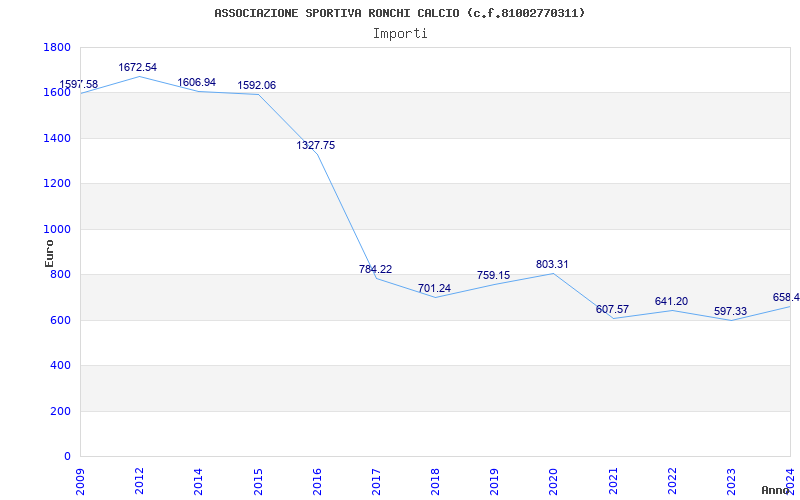Select data label 1592.06
This screenshot has height=500, width=800.
pos(257,86)
